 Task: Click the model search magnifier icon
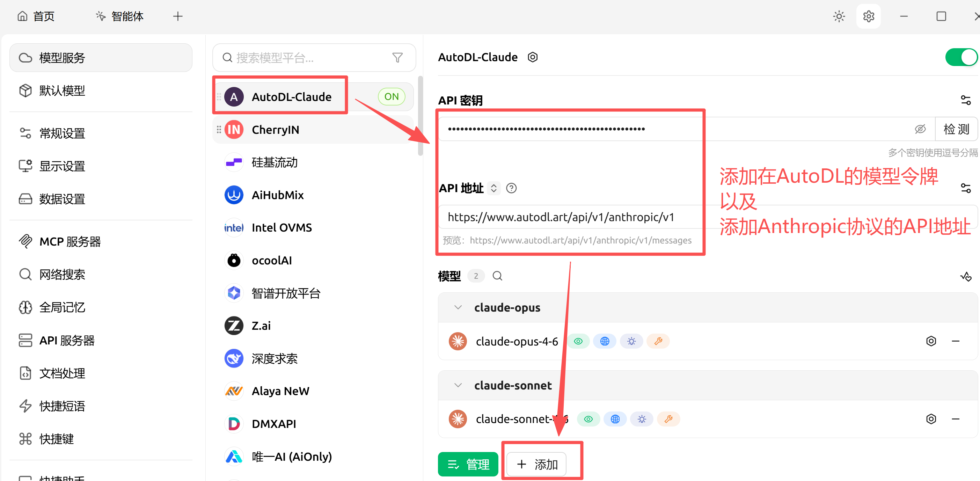pos(497,276)
